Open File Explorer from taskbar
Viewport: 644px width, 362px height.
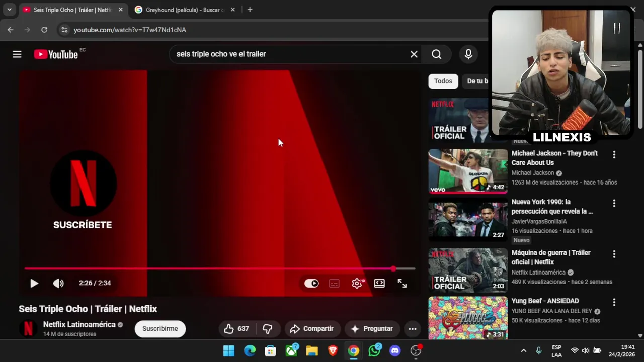[312, 351]
